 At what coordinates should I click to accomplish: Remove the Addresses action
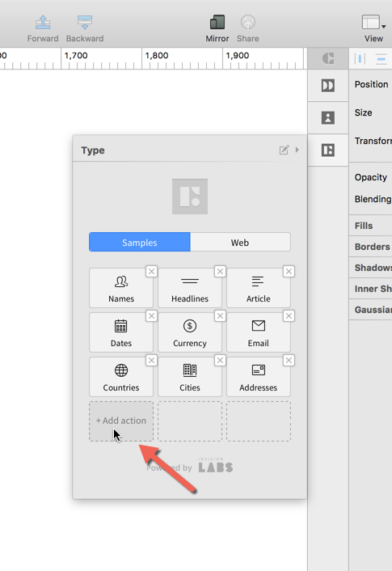tap(289, 360)
